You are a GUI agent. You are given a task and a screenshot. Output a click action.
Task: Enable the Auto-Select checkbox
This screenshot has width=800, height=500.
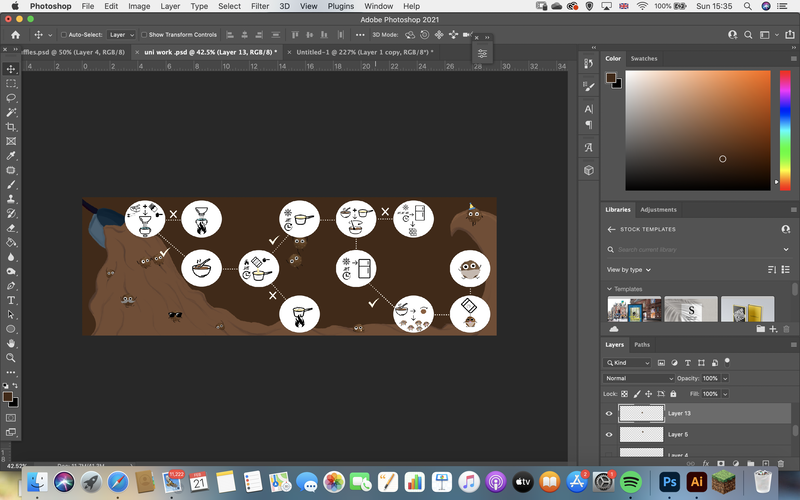[x=64, y=35]
